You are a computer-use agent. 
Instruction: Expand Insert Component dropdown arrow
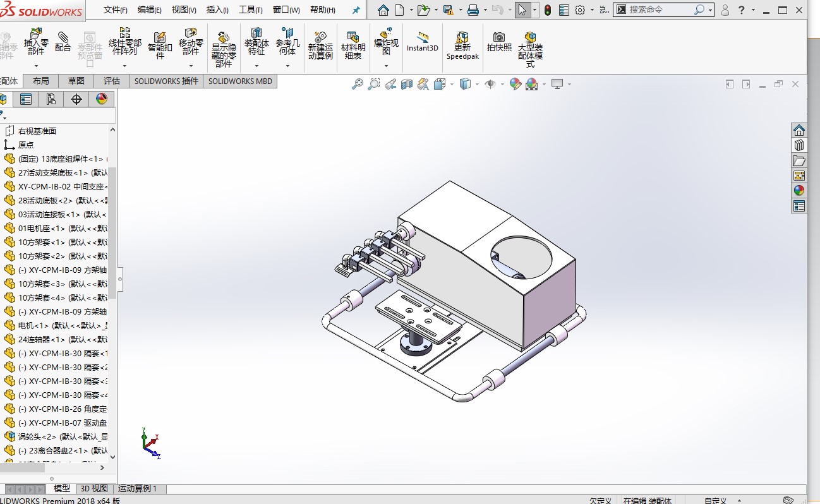click(36, 66)
